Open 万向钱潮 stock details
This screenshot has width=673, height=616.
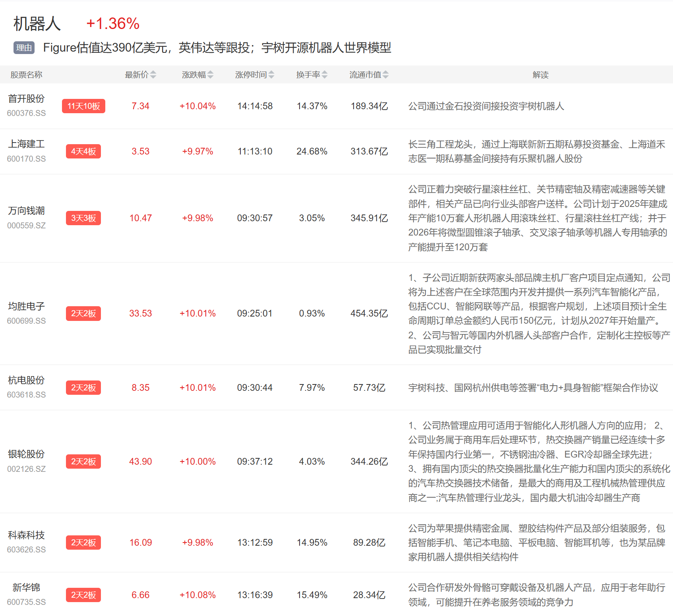point(26,211)
